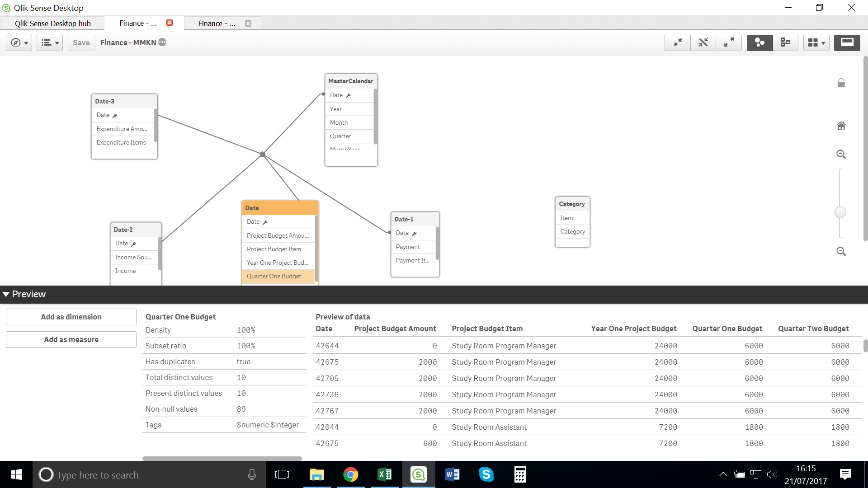
Task: Click the Collapse all tables icon
Action: click(678, 42)
